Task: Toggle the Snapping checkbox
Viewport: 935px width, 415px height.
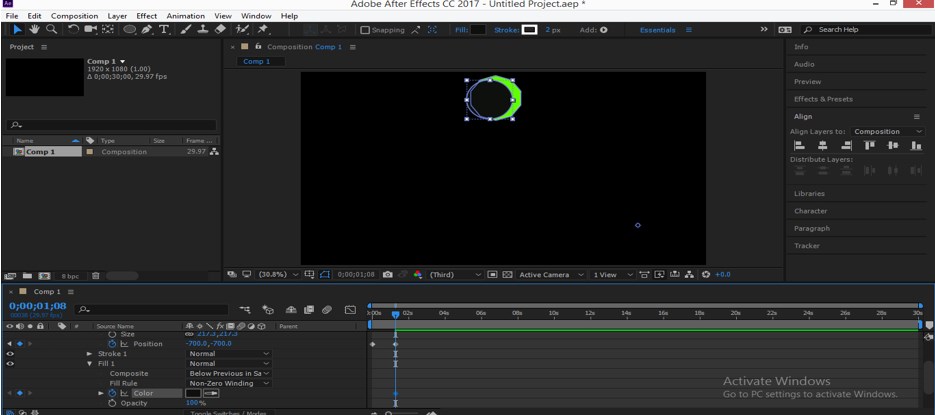Action: (366, 30)
